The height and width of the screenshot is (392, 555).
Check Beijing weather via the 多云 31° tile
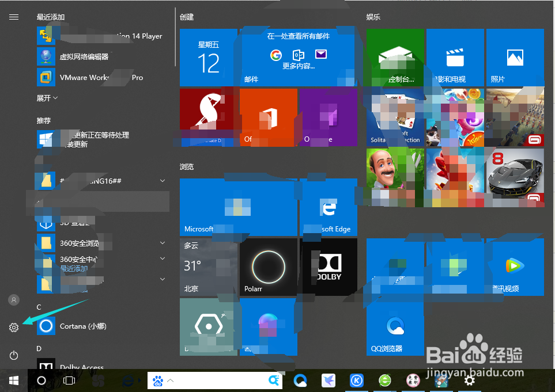tap(207, 267)
